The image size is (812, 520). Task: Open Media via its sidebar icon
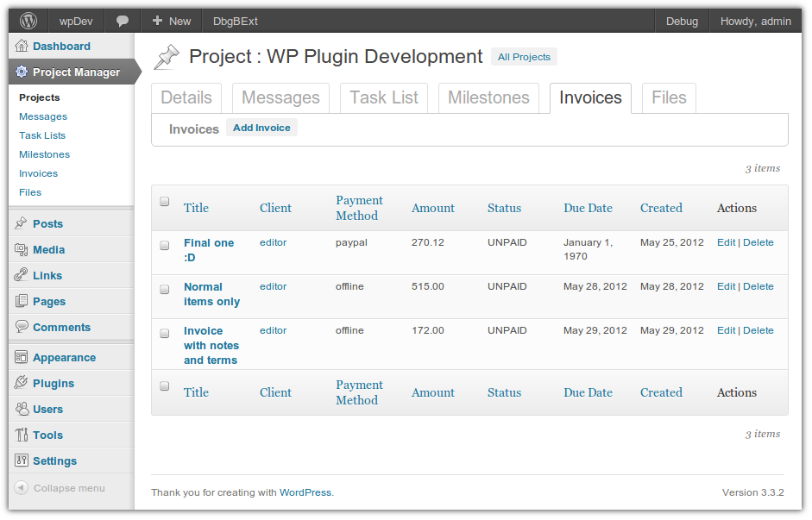[x=22, y=249]
